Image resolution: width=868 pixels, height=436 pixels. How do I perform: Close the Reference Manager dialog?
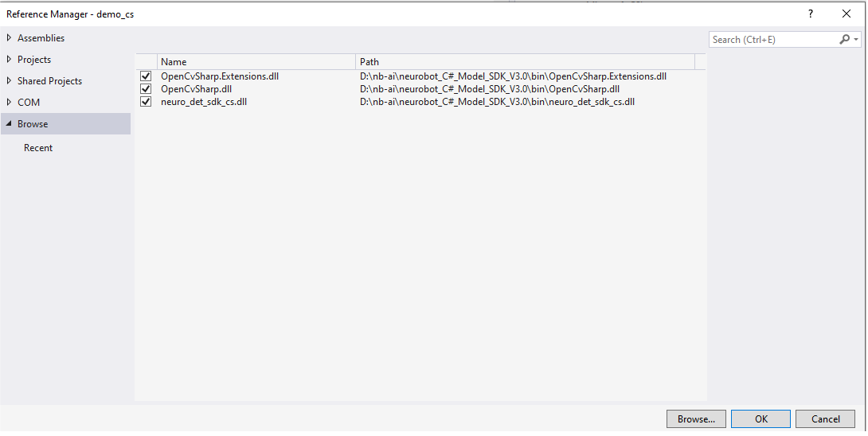846,14
